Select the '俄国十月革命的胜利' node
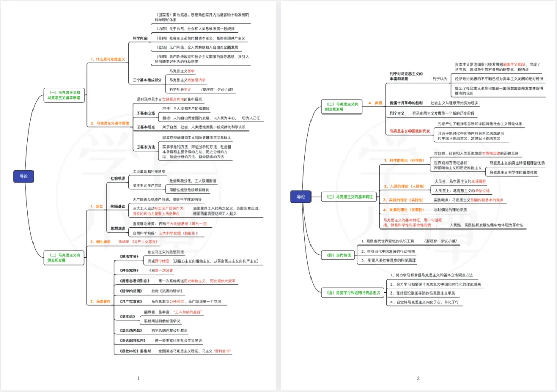The image size is (557, 392). click(406, 103)
